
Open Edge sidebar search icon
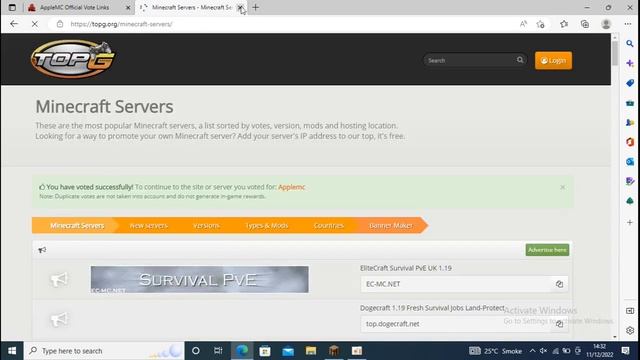pos(630,44)
